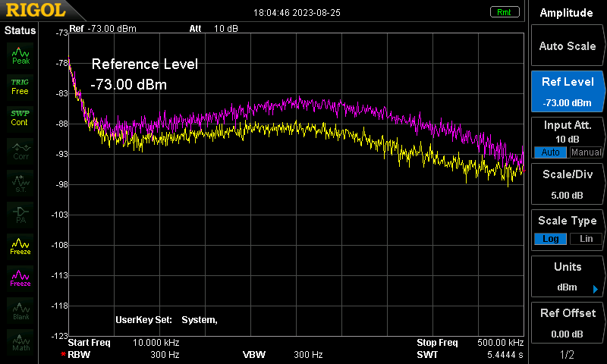Screen dimensions: 607x364
Task: Click the dimmed S.T. status icon
Action: tap(20, 183)
